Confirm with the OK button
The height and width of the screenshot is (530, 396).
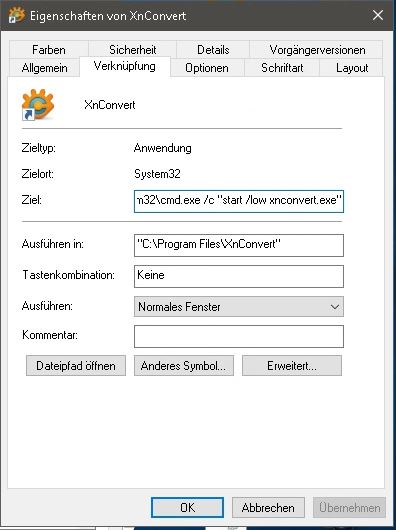[188, 507]
